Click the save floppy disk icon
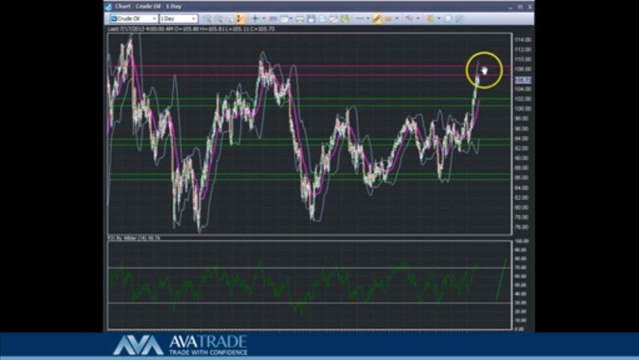The width and height of the screenshot is (639, 360). point(311,19)
